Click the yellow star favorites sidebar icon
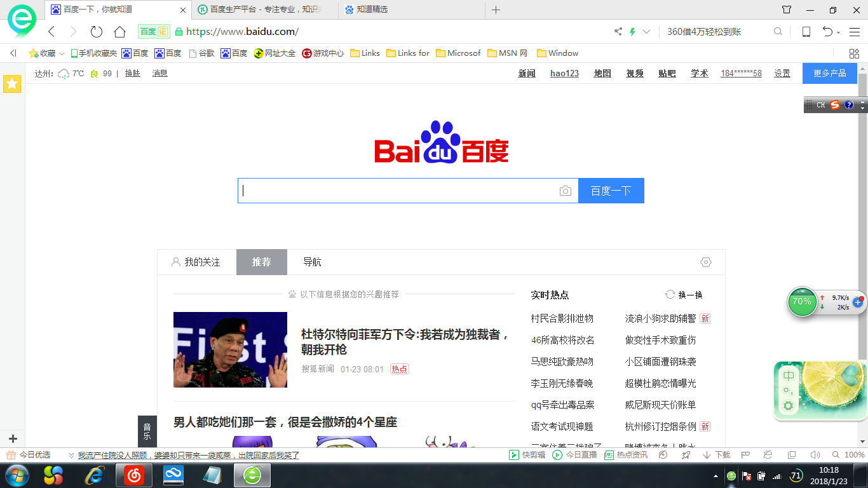868x488 pixels. (x=12, y=83)
